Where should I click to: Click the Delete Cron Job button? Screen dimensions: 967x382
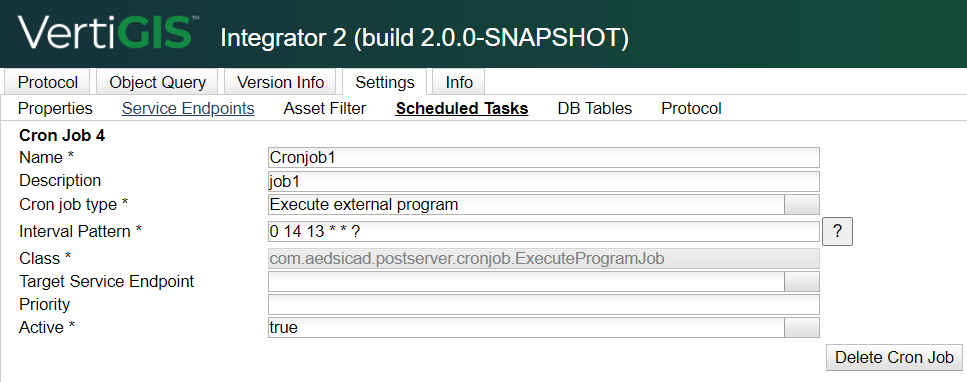[894, 357]
